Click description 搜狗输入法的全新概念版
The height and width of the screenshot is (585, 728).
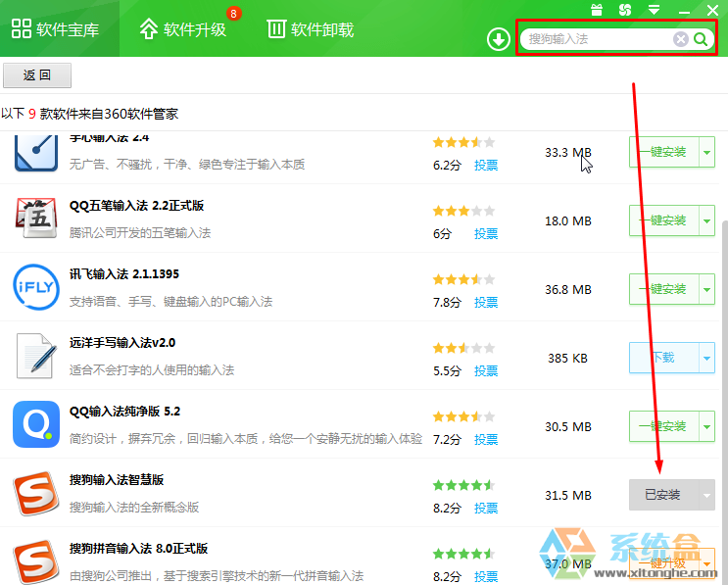pos(134,507)
